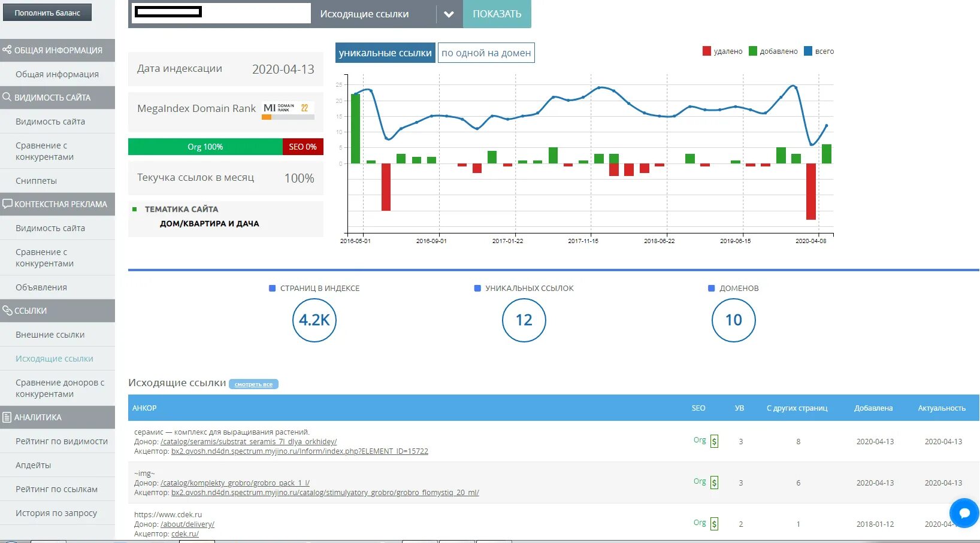Click the Текучка ссылок 100% value
Viewport: 980px width, 543px height.
coord(300,178)
